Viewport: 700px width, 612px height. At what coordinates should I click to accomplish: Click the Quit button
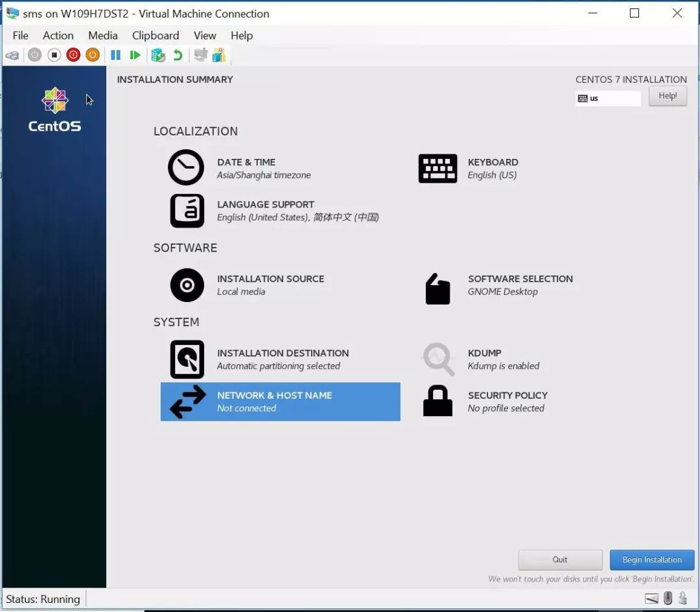click(x=560, y=559)
